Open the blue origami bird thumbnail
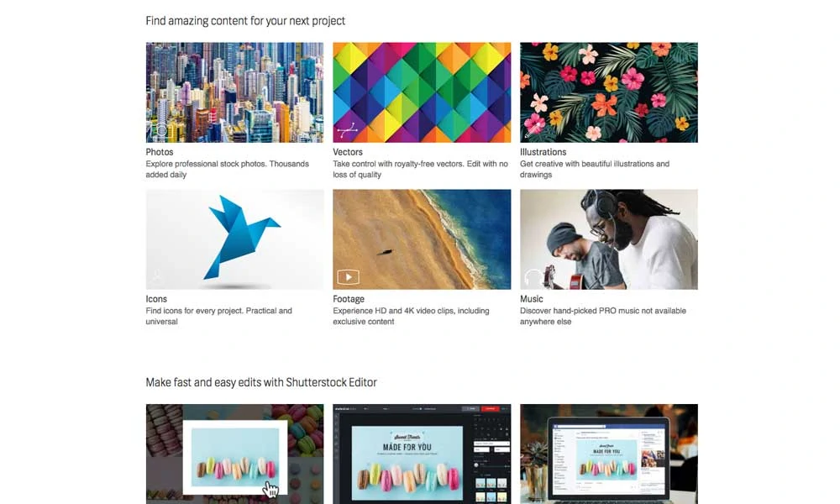Screen dimensions: 840x504 click(234, 239)
